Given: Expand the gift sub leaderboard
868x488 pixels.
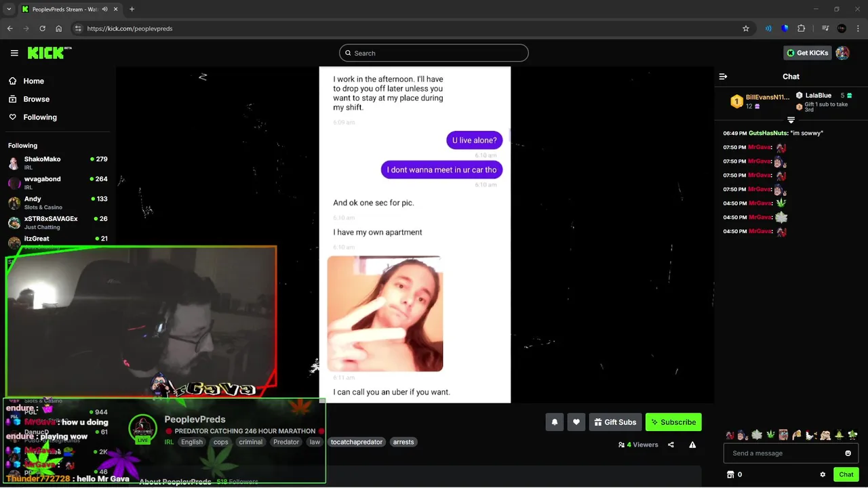Looking at the screenshot, I should [791, 119].
